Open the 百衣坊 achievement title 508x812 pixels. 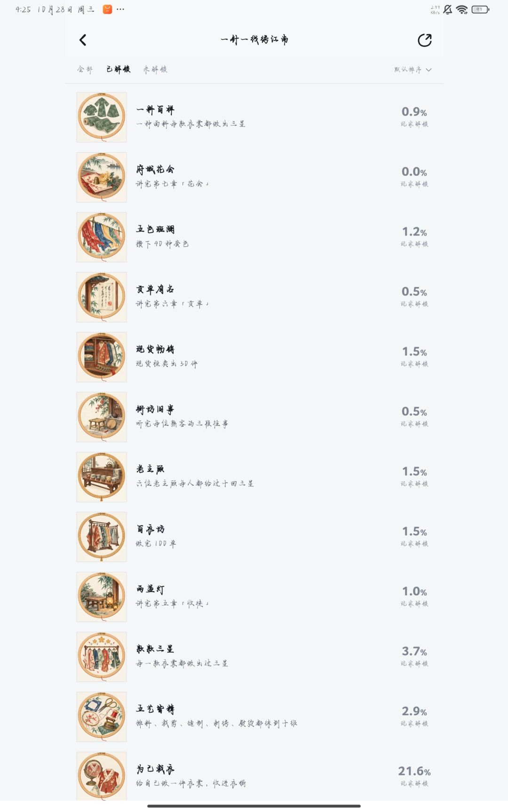tap(151, 529)
